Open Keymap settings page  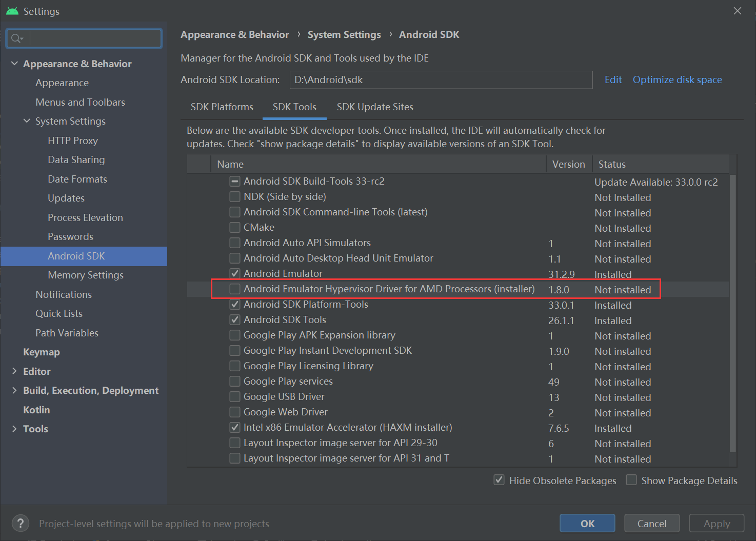click(42, 352)
